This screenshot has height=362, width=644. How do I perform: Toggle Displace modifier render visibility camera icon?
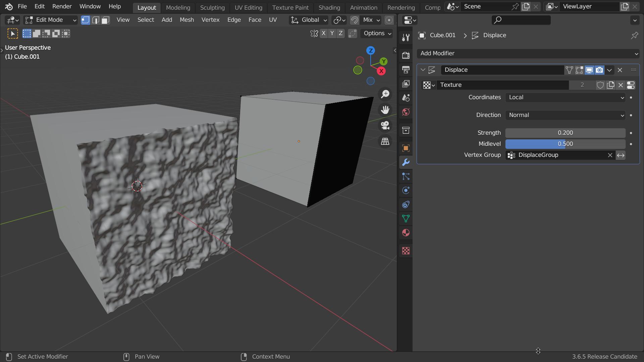pos(599,70)
